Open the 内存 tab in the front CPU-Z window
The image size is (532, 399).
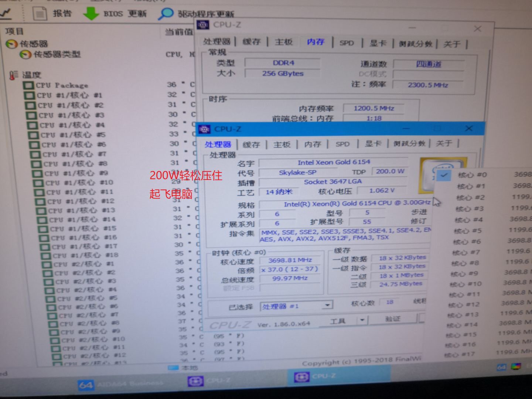(x=313, y=144)
